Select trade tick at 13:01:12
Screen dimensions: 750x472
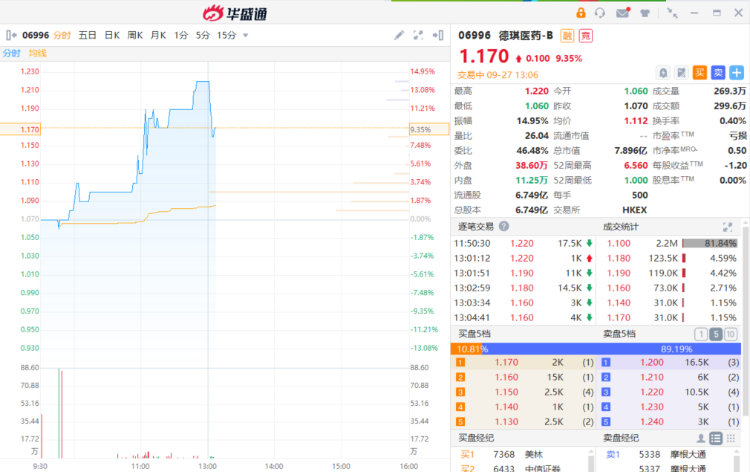pyautogui.click(x=524, y=258)
